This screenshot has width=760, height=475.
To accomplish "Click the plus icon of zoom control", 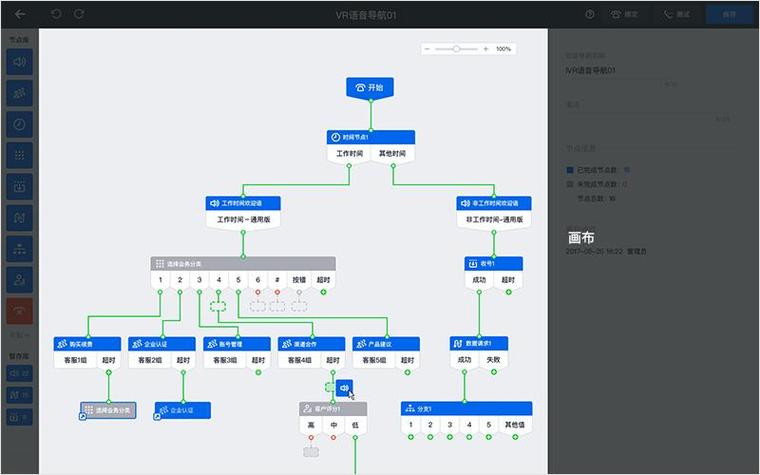I will [x=486, y=49].
